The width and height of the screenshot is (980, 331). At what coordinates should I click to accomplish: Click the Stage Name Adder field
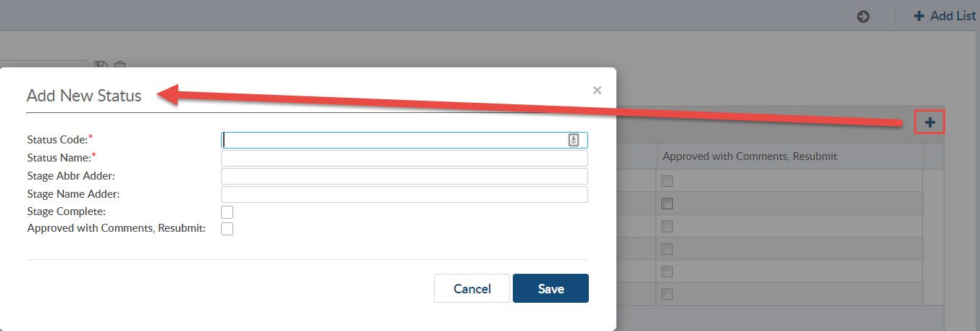pos(404,194)
